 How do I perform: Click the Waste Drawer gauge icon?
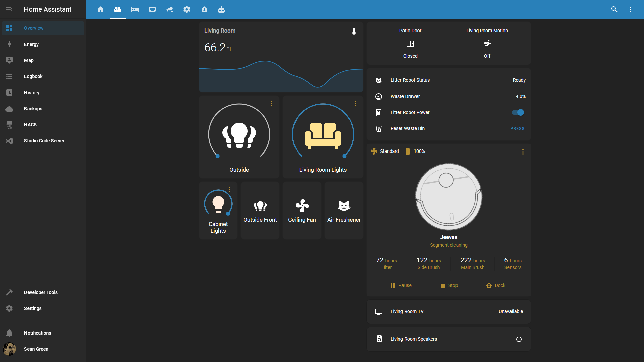pyautogui.click(x=379, y=97)
